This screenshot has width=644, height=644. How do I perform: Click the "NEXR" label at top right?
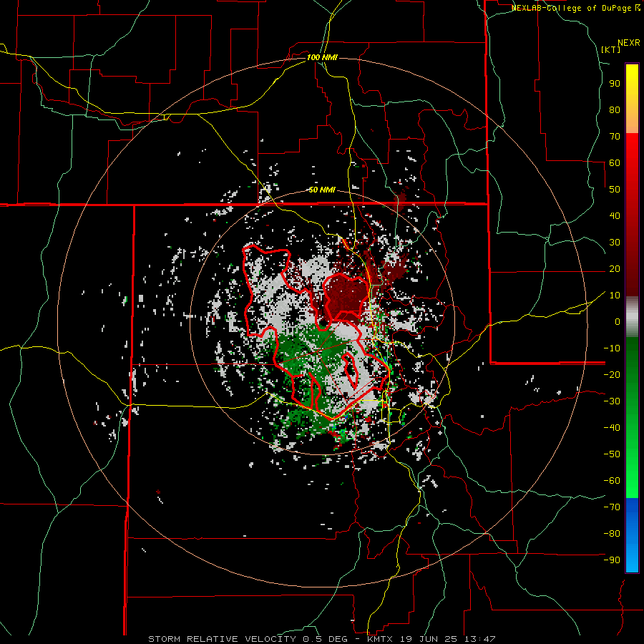click(x=629, y=43)
